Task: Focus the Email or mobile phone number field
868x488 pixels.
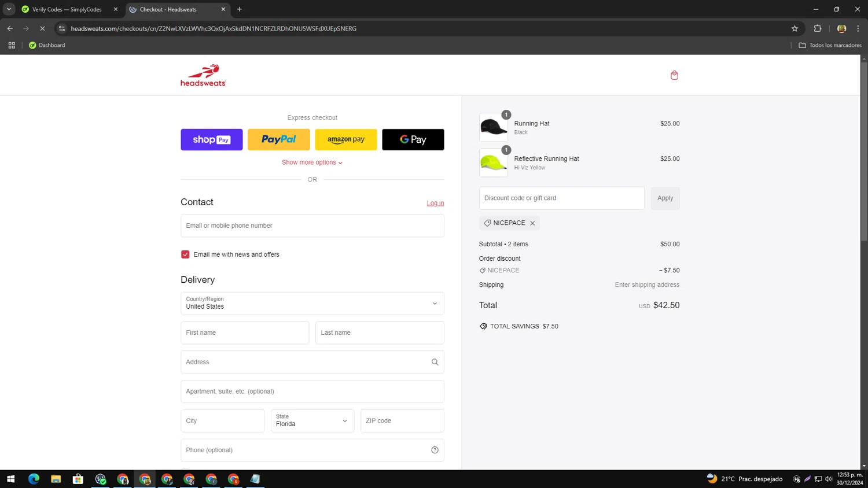Action: click(x=312, y=225)
